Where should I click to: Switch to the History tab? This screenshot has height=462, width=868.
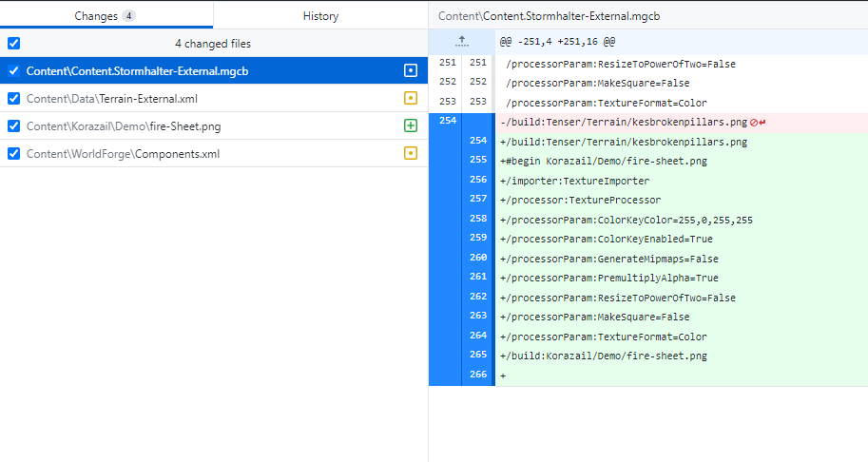point(320,15)
